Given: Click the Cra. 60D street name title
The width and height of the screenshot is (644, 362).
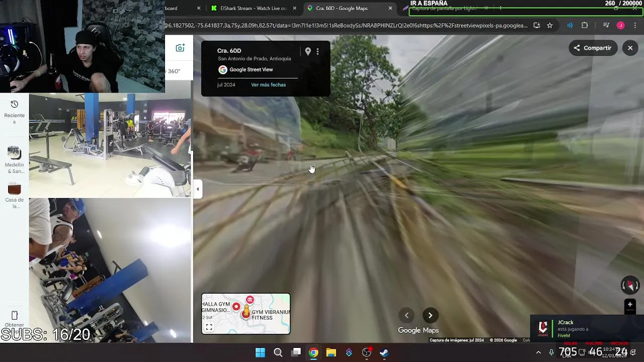Looking at the screenshot, I should [229, 51].
